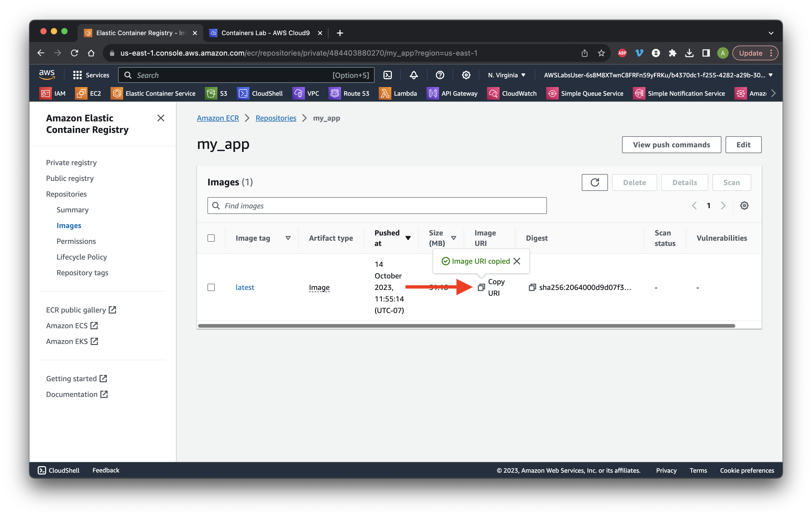Reload the browser page
Image resolution: width=812 pixels, height=517 pixels.
[x=75, y=53]
